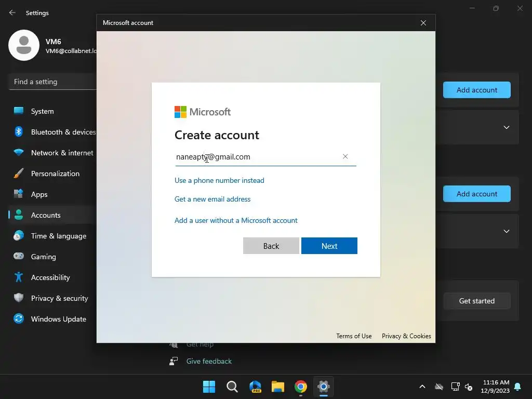Screen dimensions: 532x399
Task: Click the Give feedback link
Action: [x=209, y=361]
